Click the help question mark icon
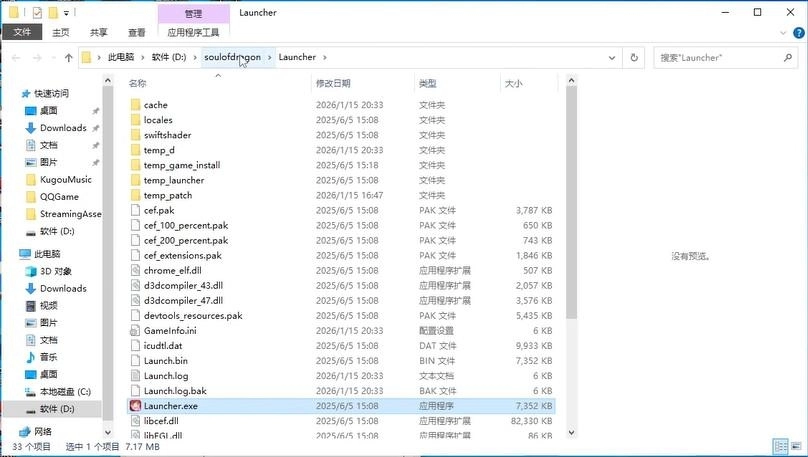This screenshot has width=808, height=457. click(x=799, y=33)
